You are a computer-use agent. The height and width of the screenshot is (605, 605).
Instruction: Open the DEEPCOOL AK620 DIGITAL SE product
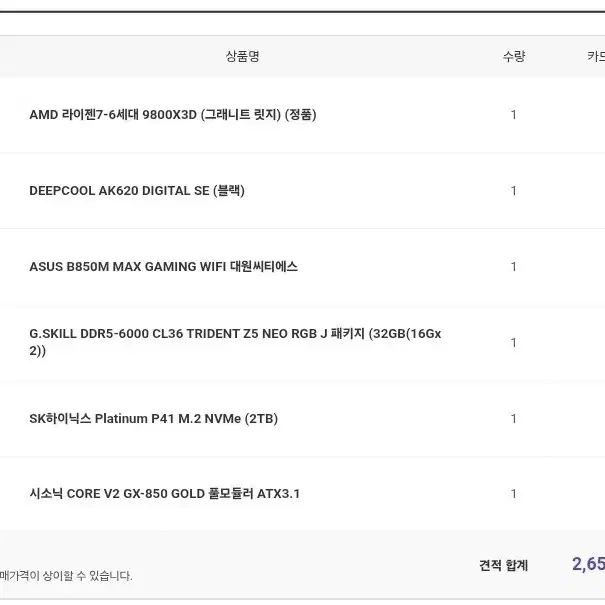pyautogui.click(x=137, y=191)
